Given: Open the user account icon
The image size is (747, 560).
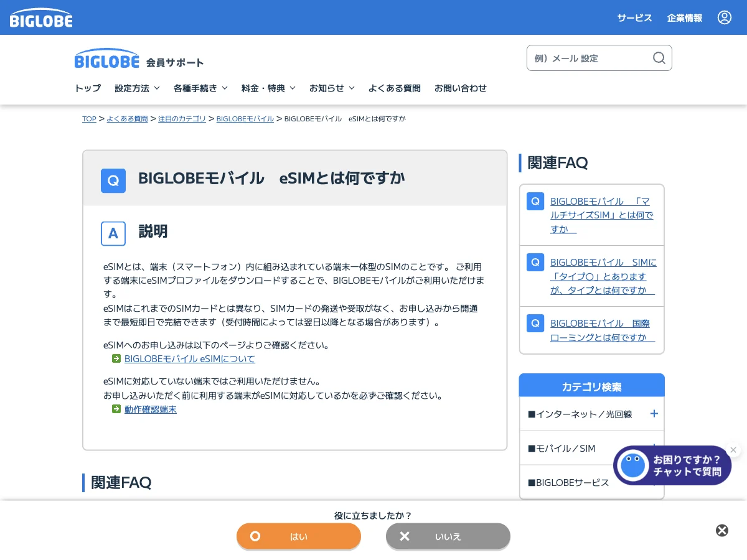Looking at the screenshot, I should tap(725, 17).
